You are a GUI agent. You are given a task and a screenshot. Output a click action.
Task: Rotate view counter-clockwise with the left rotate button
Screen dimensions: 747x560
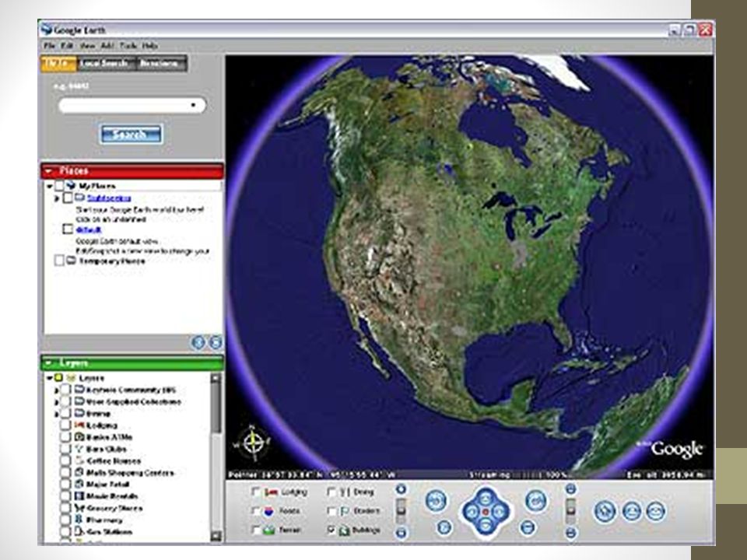(x=436, y=500)
